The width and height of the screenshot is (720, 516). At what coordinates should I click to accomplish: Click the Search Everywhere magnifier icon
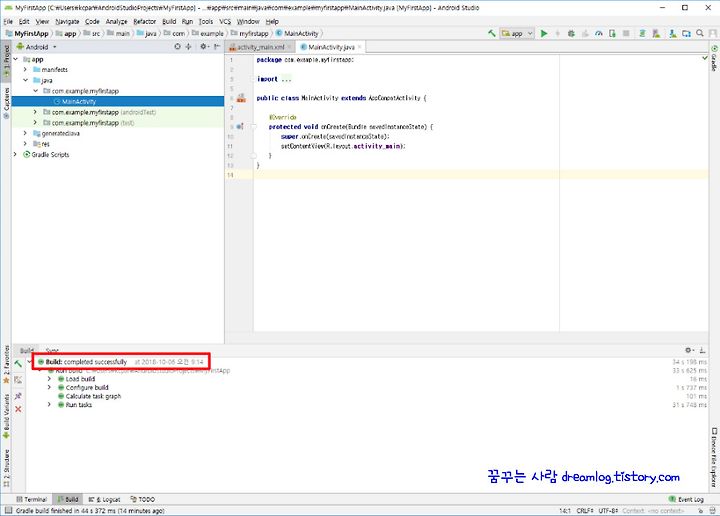tap(700, 33)
